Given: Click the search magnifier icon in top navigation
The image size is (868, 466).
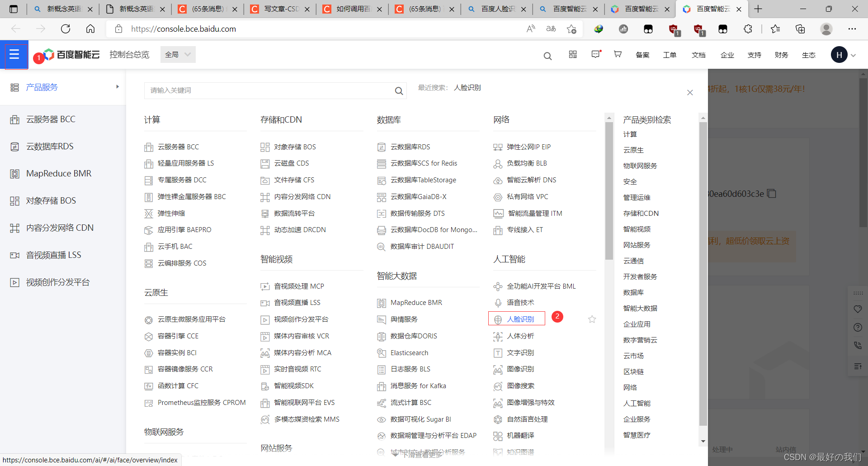Looking at the screenshot, I should (x=547, y=56).
